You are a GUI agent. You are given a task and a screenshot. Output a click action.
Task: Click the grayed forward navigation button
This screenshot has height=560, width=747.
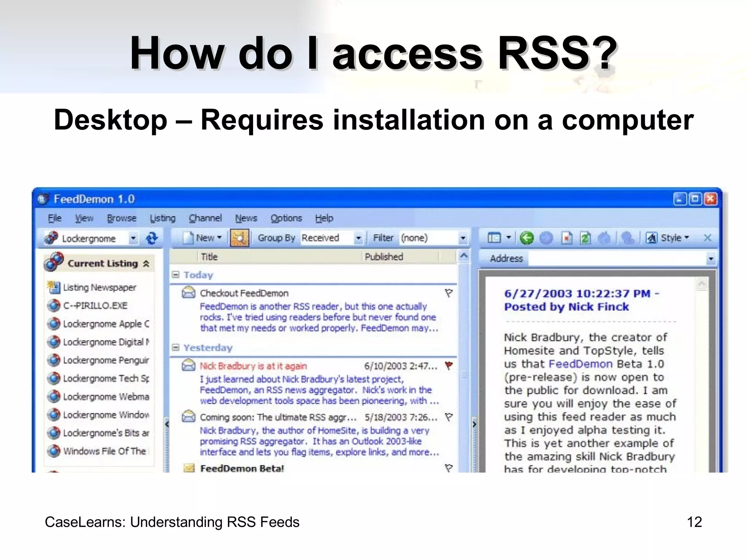546,238
